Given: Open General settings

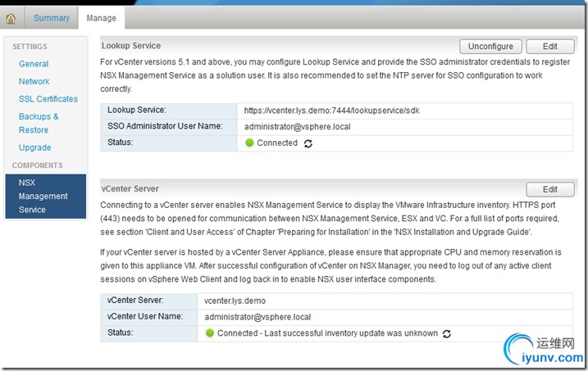Looking at the screenshot, I should pos(34,64).
